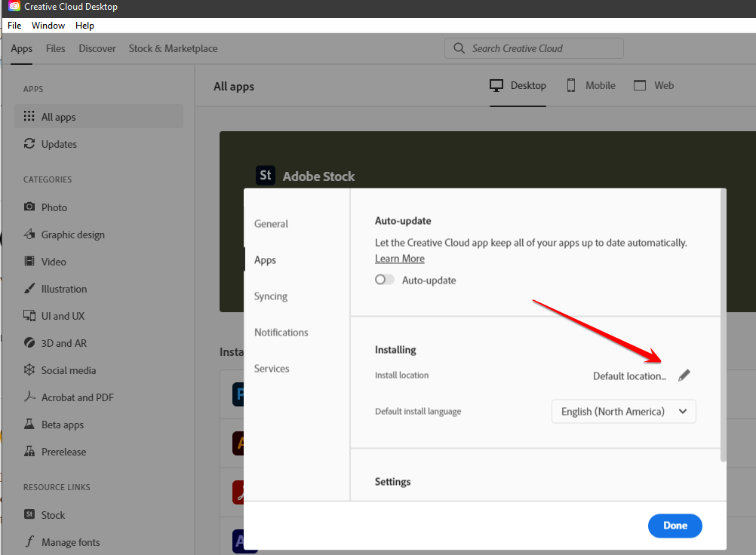
Task: Choose the Illustration category icon
Action: [28, 289]
